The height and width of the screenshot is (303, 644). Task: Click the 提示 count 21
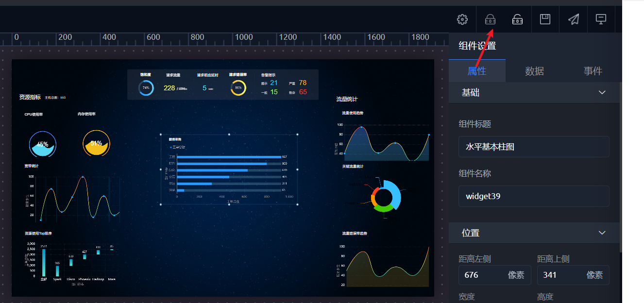(274, 83)
